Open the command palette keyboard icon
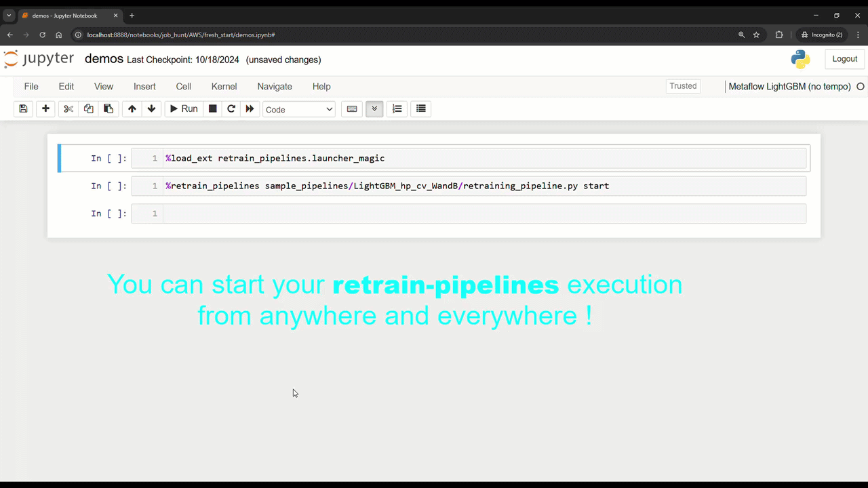 pos(352,108)
